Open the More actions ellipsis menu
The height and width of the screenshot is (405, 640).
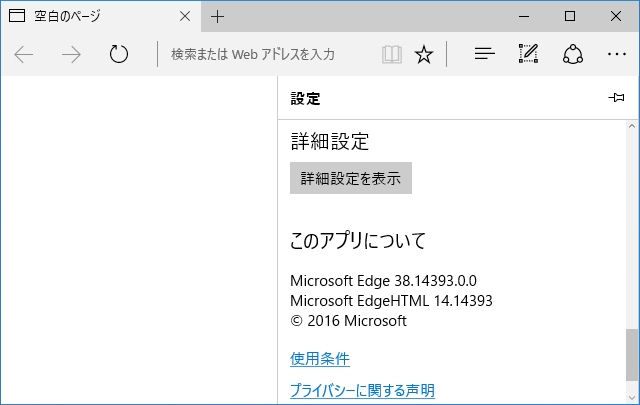tap(616, 54)
